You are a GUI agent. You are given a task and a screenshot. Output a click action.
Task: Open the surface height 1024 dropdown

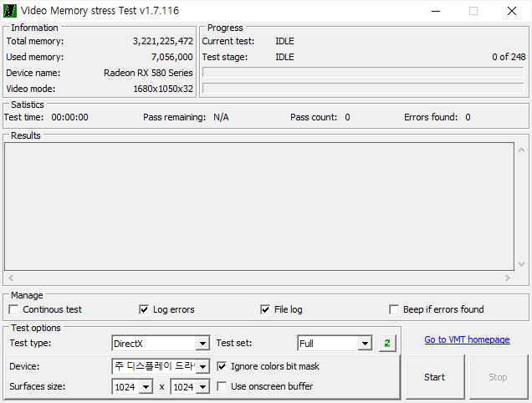203,387
